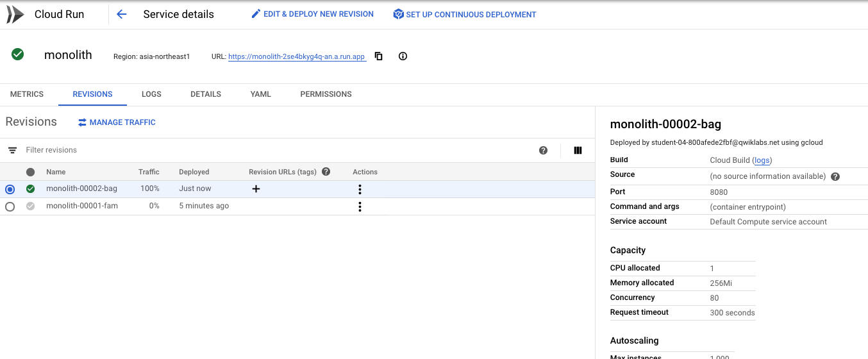Click the Request timeout value 300 seconds
This screenshot has height=359, width=868.
click(x=733, y=313)
